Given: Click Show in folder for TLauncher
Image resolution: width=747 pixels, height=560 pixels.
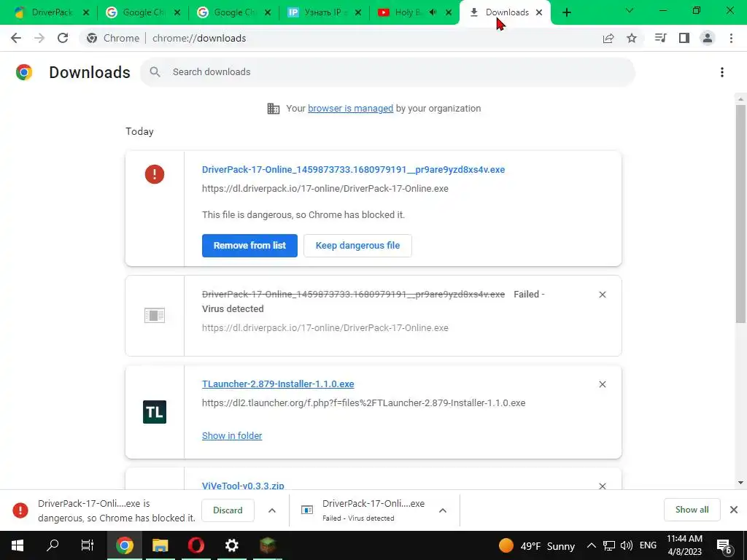Looking at the screenshot, I should (232, 436).
